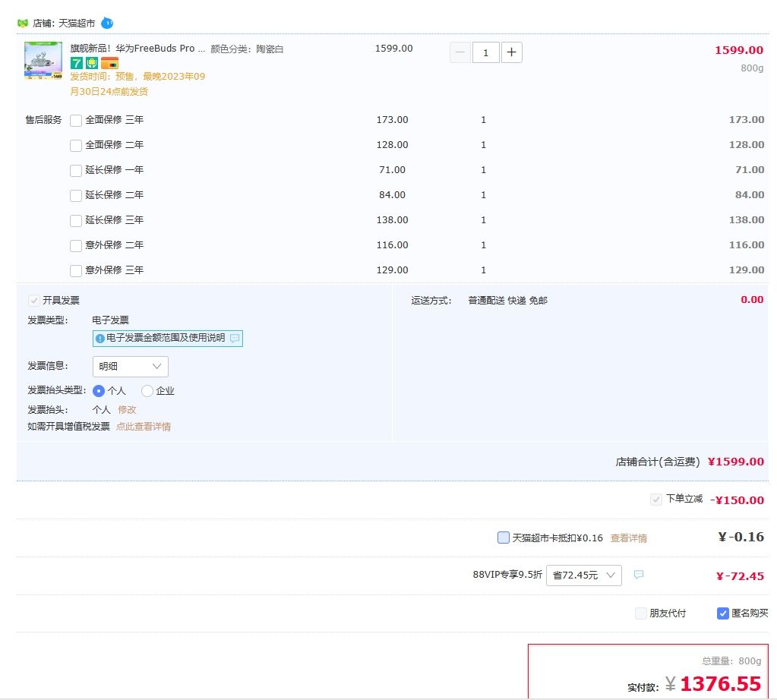Decrease quantity with the minus button
This screenshot has height=700, width=777.
pos(460,52)
